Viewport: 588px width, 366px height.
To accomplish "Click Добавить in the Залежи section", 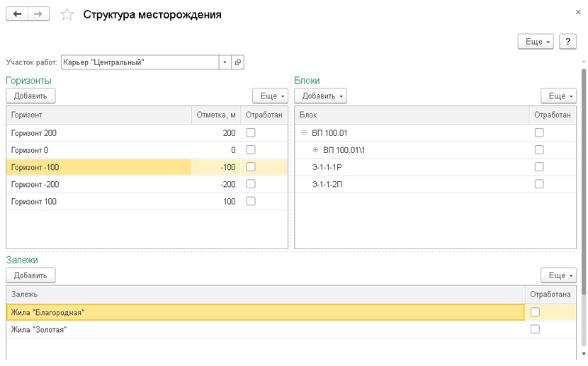I will coord(30,275).
